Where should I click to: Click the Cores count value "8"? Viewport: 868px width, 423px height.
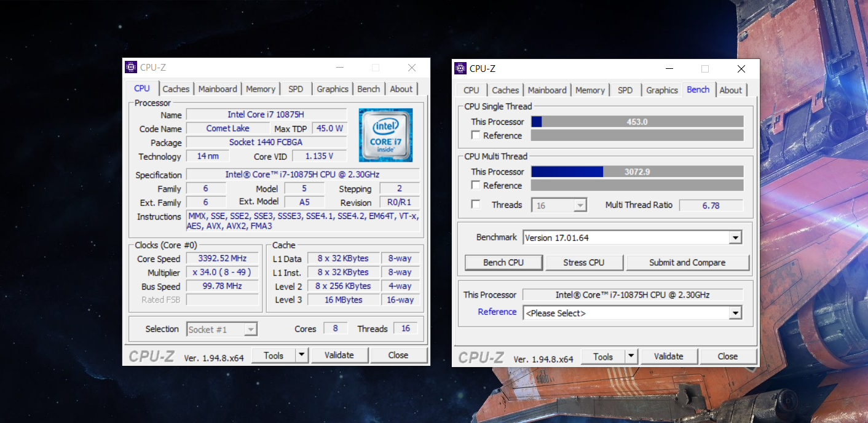click(336, 329)
